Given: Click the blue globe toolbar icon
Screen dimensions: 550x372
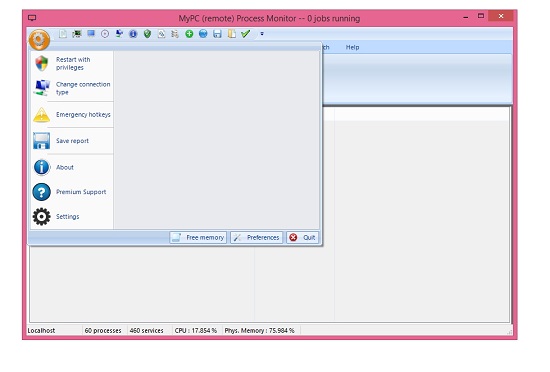Looking at the screenshot, I should pyautogui.click(x=203, y=34).
